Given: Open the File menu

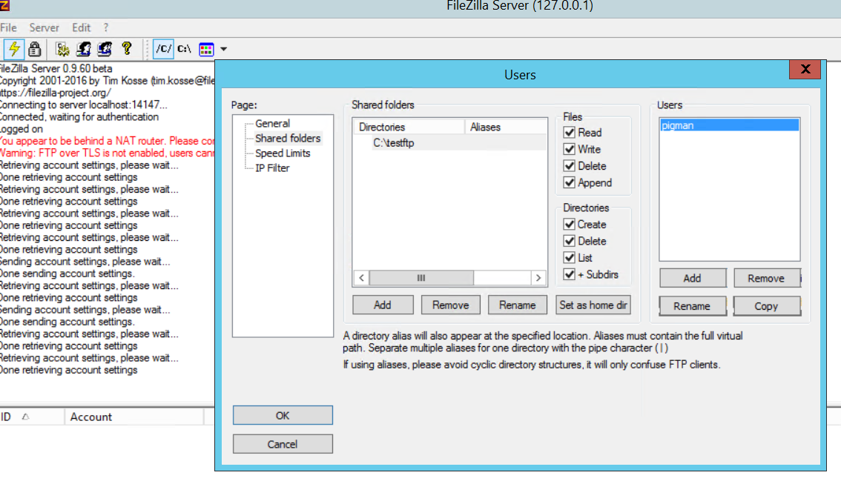Looking at the screenshot, I should click(x=9, y=27).
